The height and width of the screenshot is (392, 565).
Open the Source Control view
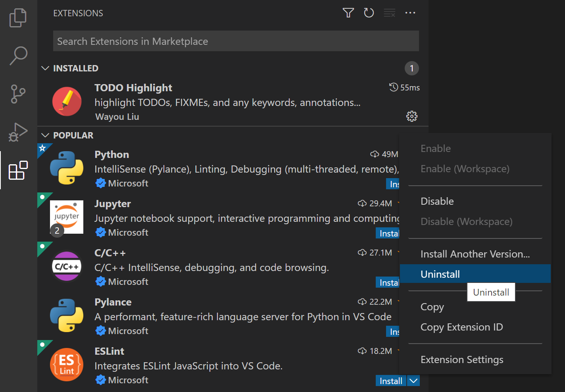tap(18, 94)
